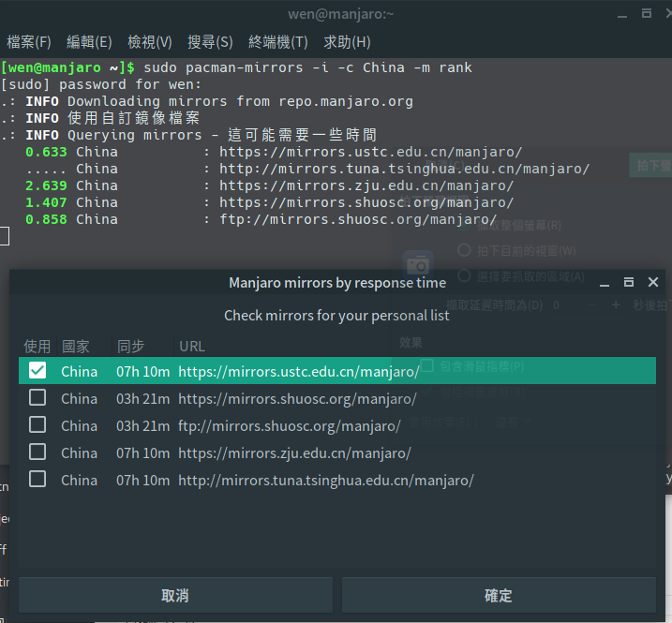Image resolution: width=672 pixels, height=623 pixels.
Task: Minimize the Manjaro mirrors dialog
Action: pos(605,283)
